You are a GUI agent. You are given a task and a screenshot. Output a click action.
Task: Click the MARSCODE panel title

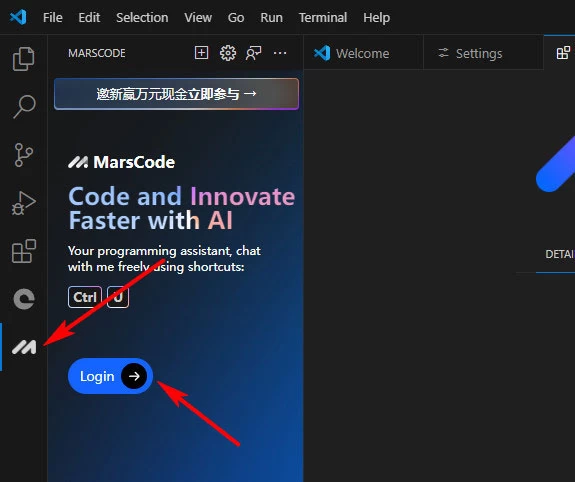click(97, 53)
